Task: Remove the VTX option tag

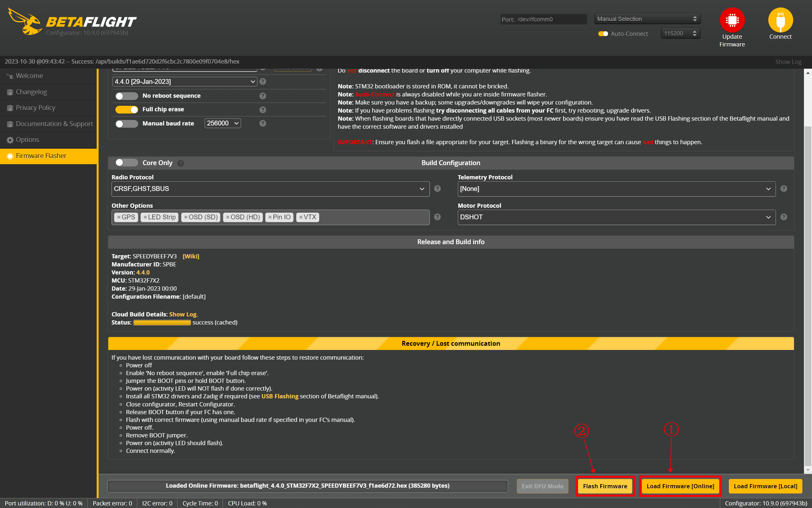Action: (301, 217)
